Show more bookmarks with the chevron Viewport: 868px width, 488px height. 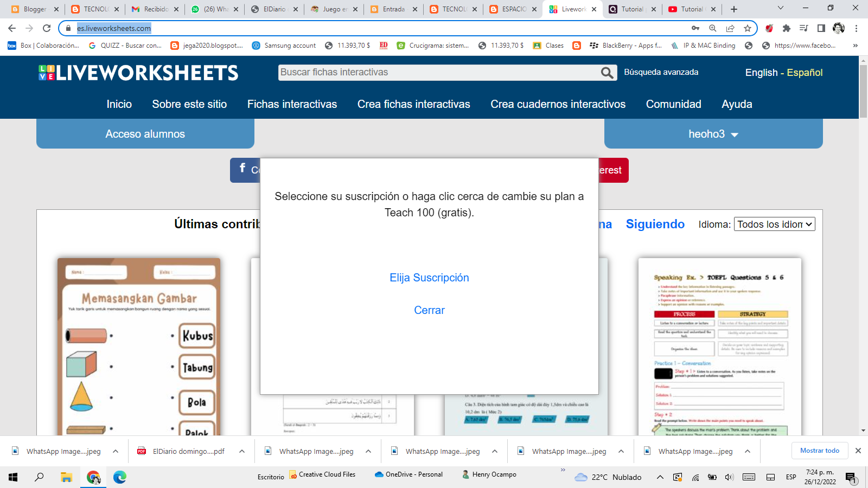855,46
